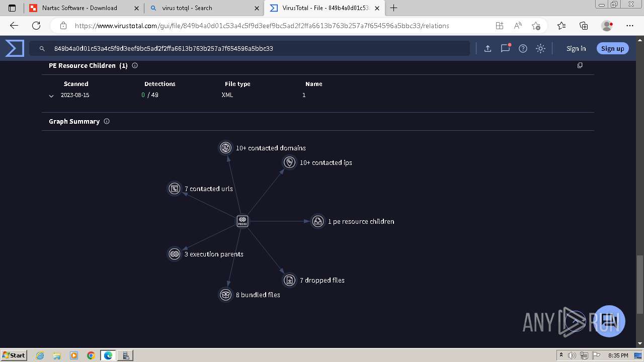
Task: Click the browser back arrow
Action: tap(14, 26)
